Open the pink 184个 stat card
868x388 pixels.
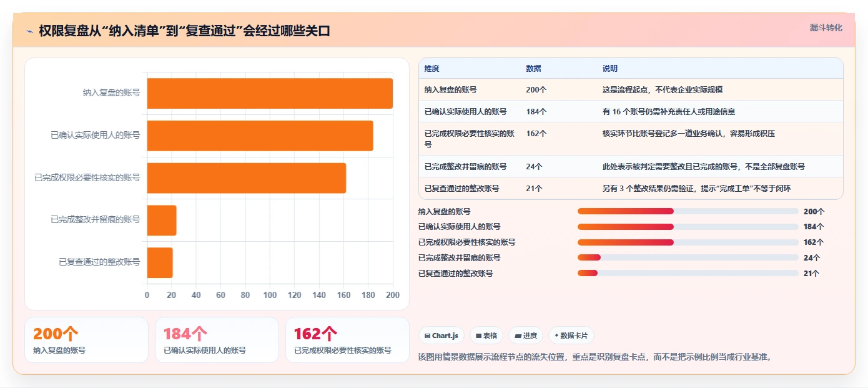[217, 340]
